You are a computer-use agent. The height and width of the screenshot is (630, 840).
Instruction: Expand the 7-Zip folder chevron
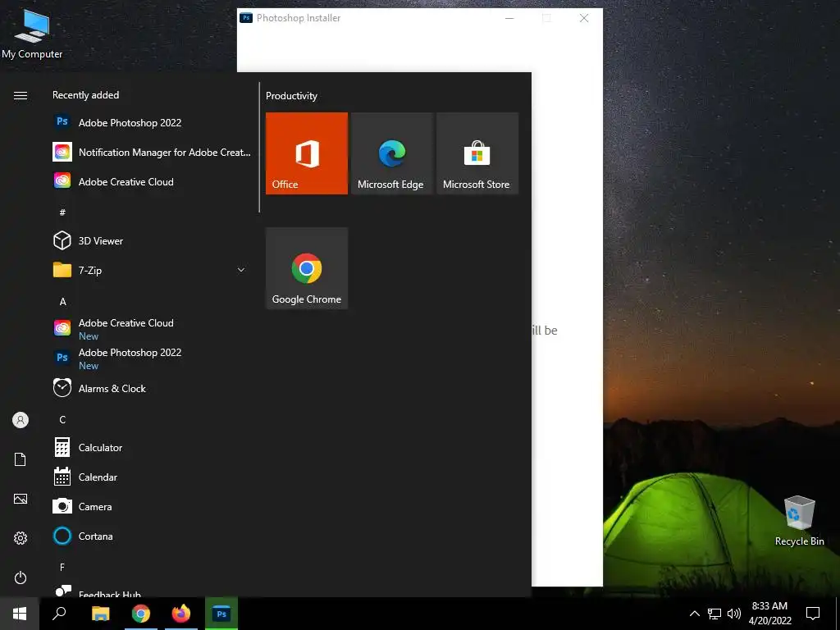(241, 270)
